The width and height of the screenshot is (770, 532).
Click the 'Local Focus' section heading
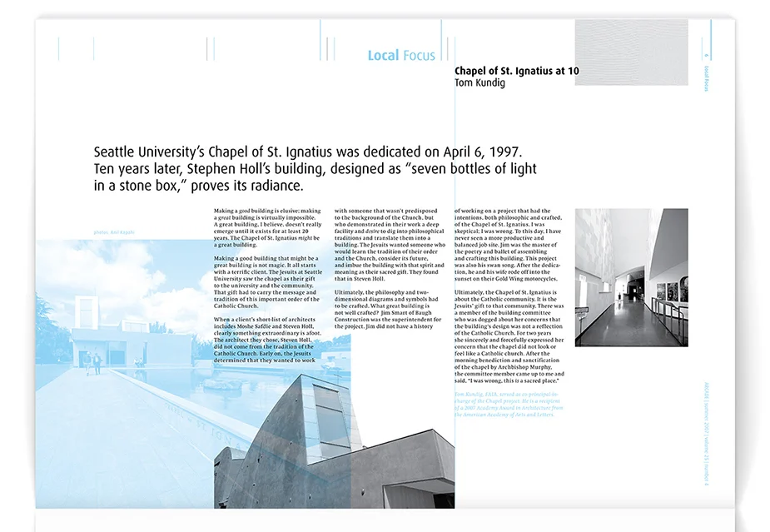(401, 56)
